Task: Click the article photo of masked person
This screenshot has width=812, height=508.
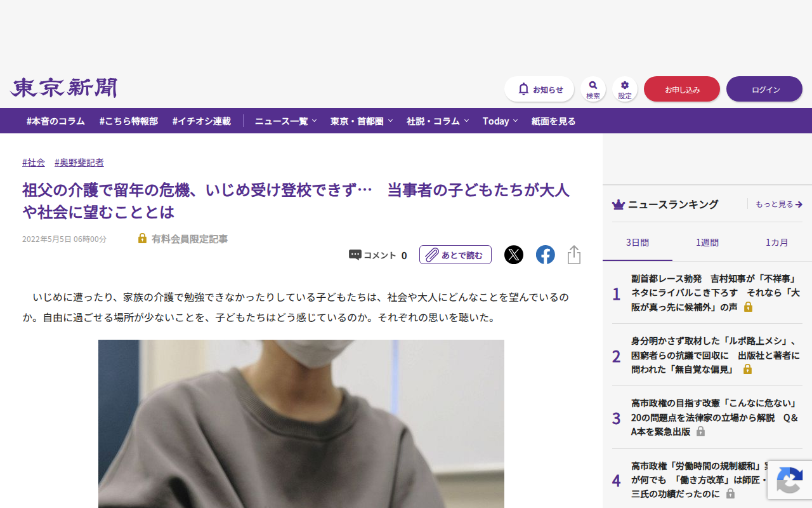Action: pyautogui.click(x=301, y=424)
